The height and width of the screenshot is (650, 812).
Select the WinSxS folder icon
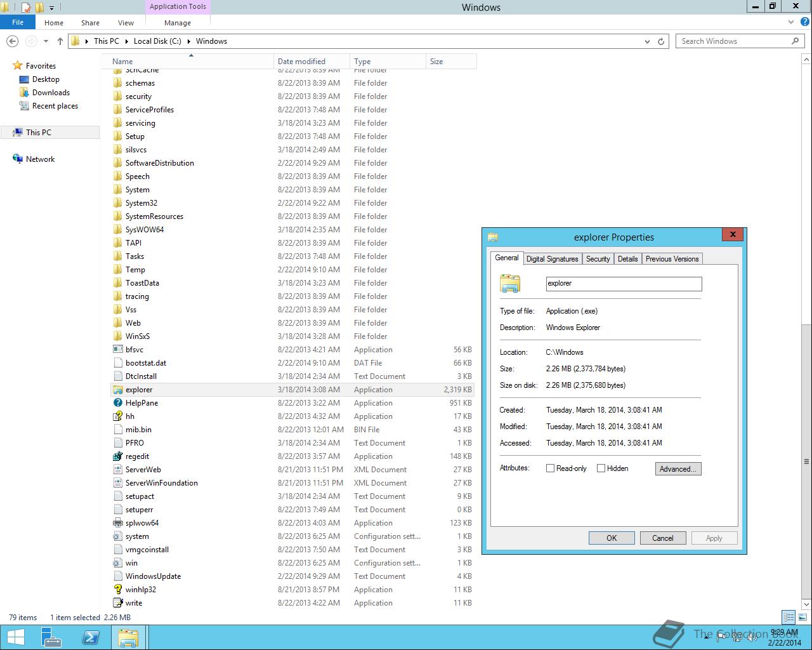pyautogui.click(x=117, y=336)
